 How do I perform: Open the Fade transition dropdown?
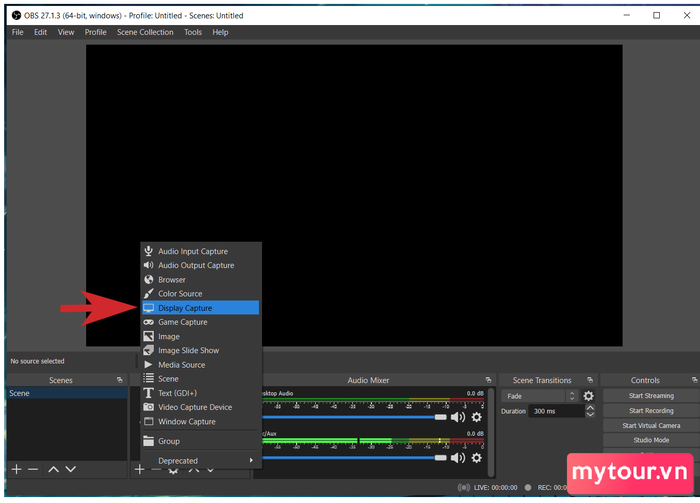pyautogui.click(x=539, y=396)
